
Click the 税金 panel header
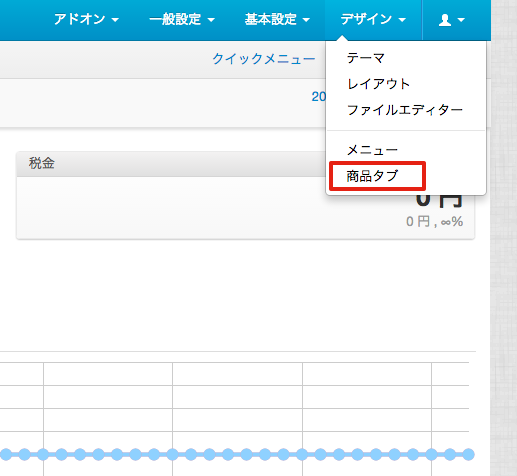tap(41, 163)
